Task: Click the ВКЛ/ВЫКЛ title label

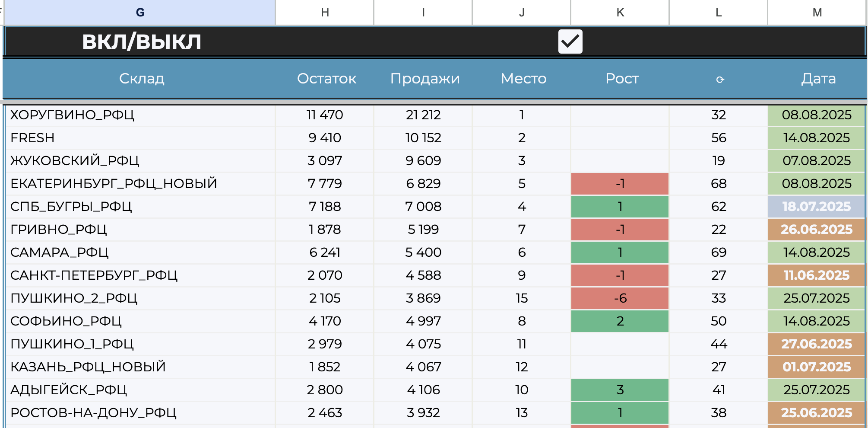Action: [142, 42]
